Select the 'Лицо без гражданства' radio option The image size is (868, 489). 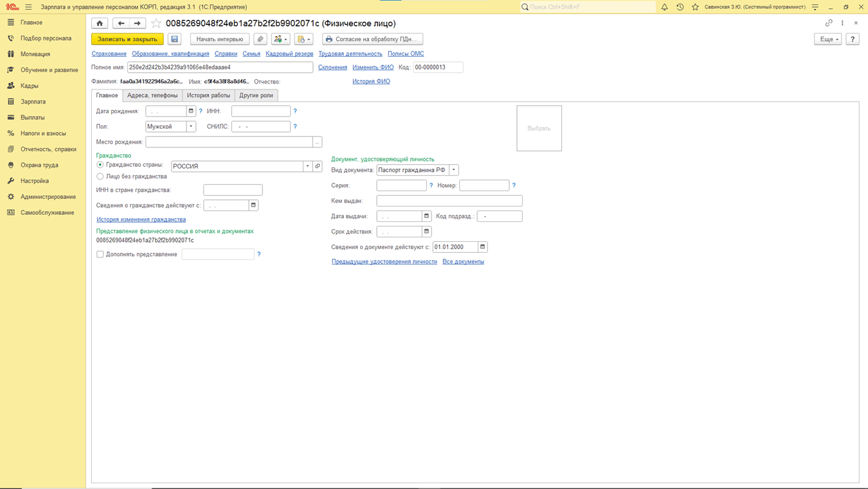pos(100,176)
